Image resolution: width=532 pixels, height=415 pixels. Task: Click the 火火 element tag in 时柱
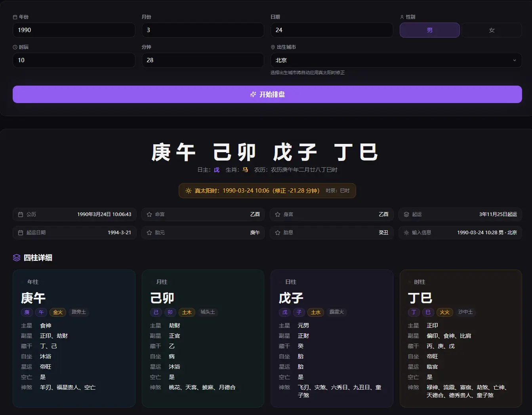(x=445, y=312)
